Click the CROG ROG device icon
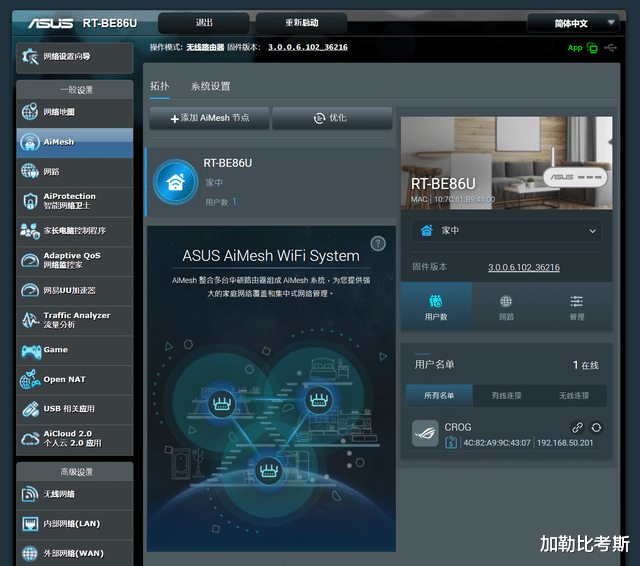The image size is (640, 566). (x=425, y=433)
